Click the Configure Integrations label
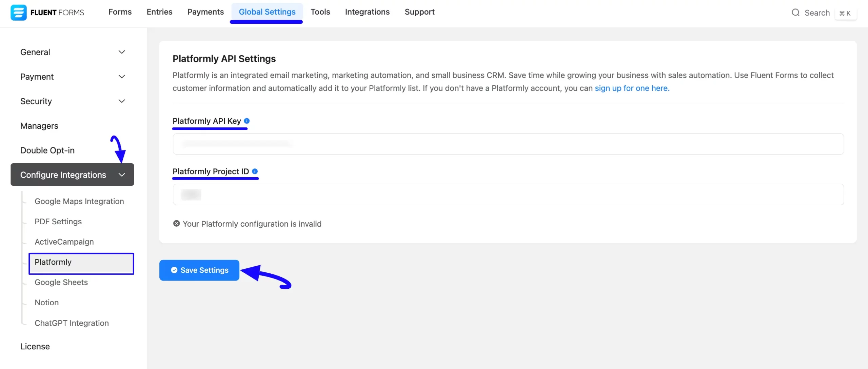 63,175
